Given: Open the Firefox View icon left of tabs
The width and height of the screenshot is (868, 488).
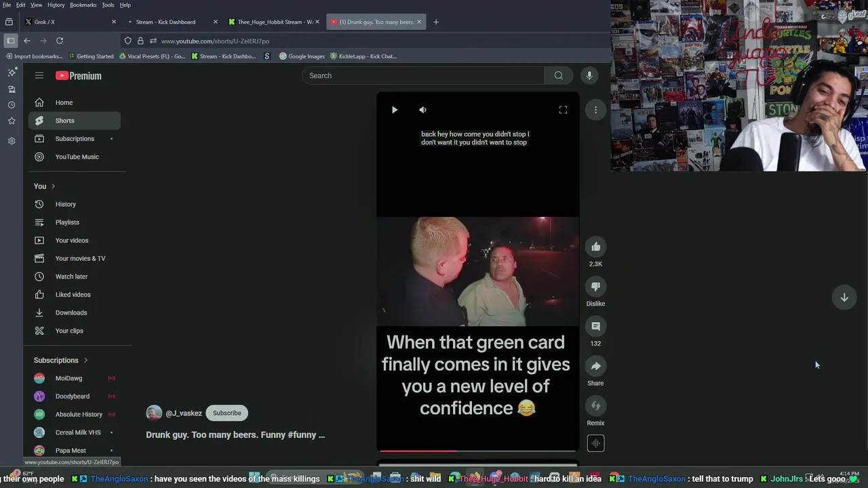Looking at the screenshot, I should click(9, 22).
